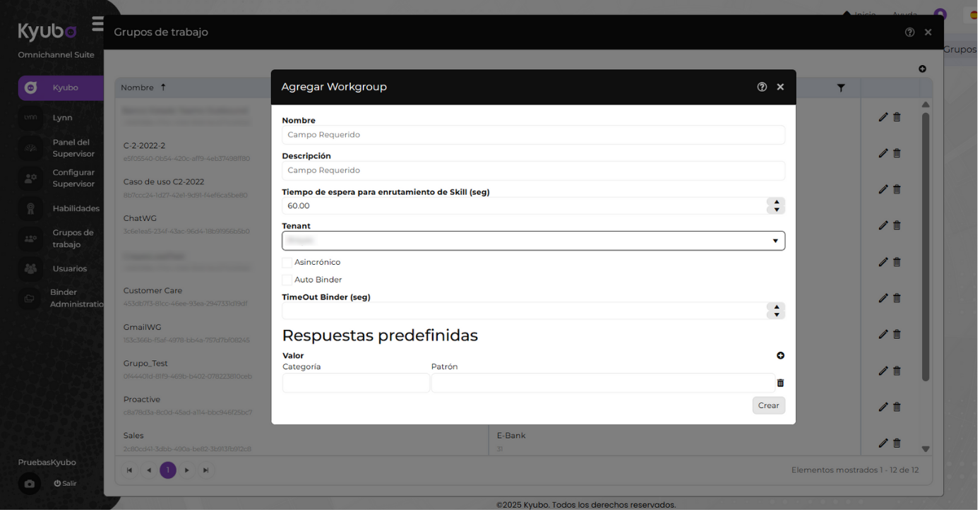
Task: Collapse the sidebar with the hamburger icon
Action: pos(97,22)
